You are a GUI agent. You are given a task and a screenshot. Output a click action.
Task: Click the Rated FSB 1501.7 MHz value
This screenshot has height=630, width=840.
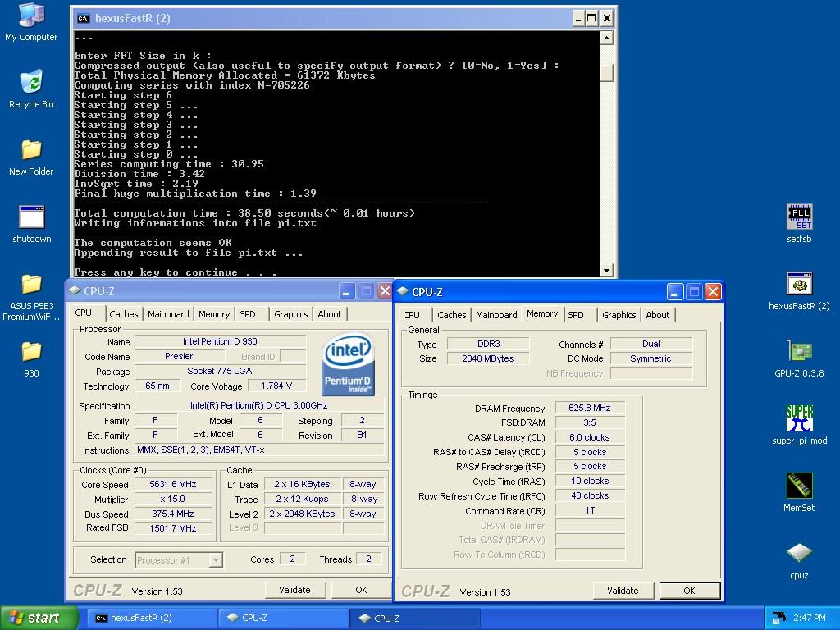point(173,528)
